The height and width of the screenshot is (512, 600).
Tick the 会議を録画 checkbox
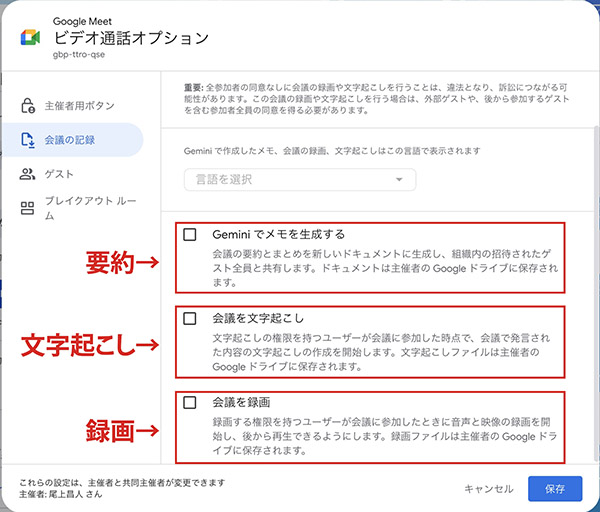tap(190, 403)
